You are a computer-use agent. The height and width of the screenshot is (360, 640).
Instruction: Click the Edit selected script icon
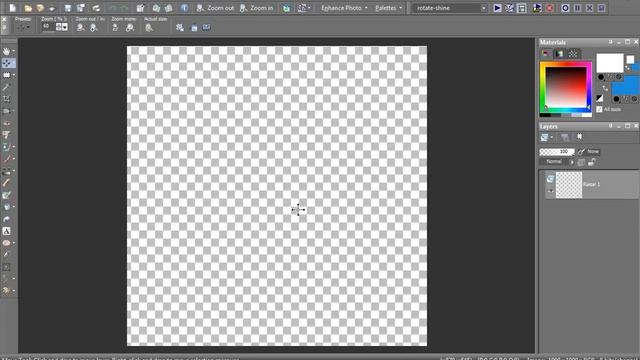[x=509, y=8]
